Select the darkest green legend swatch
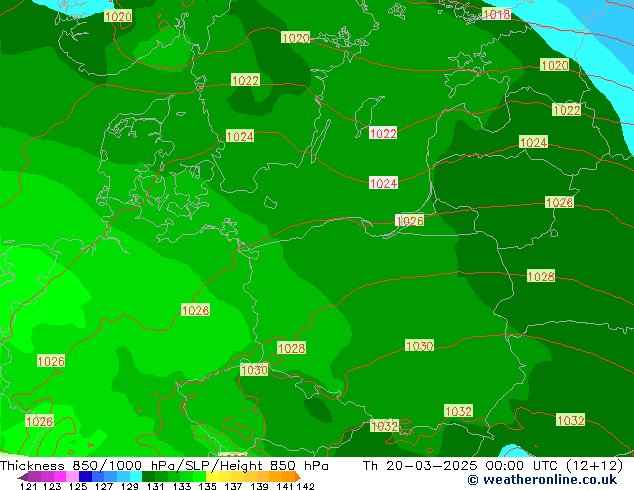Image resolution: width=634 pixels, height=490 pixels. coord(148,477)
